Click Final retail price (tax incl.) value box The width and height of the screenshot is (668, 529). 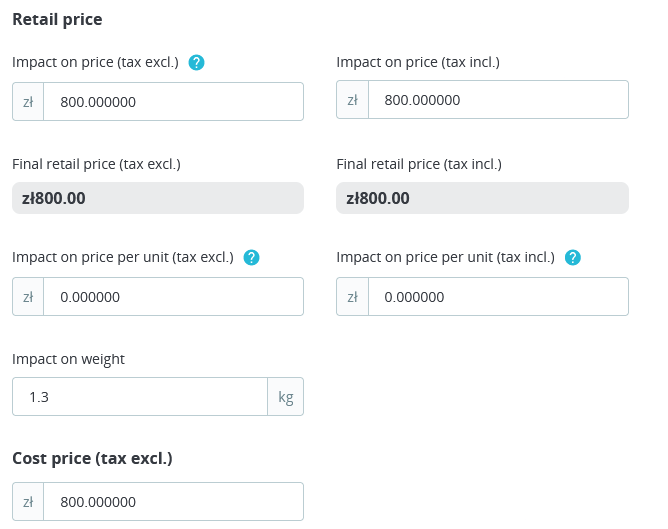click(482, 198)
